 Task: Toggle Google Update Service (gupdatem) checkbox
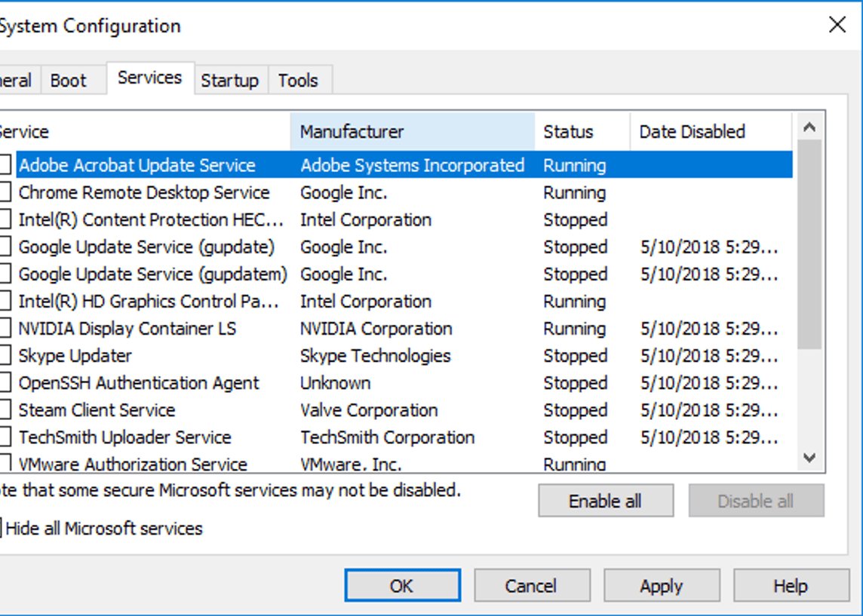5,274
